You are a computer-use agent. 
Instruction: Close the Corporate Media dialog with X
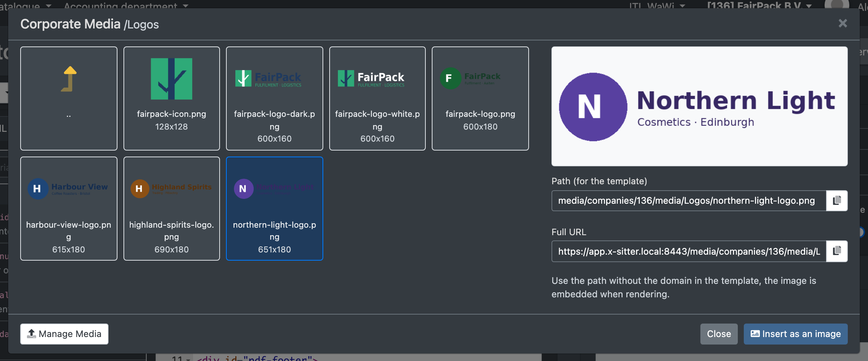tap(843, 24)
